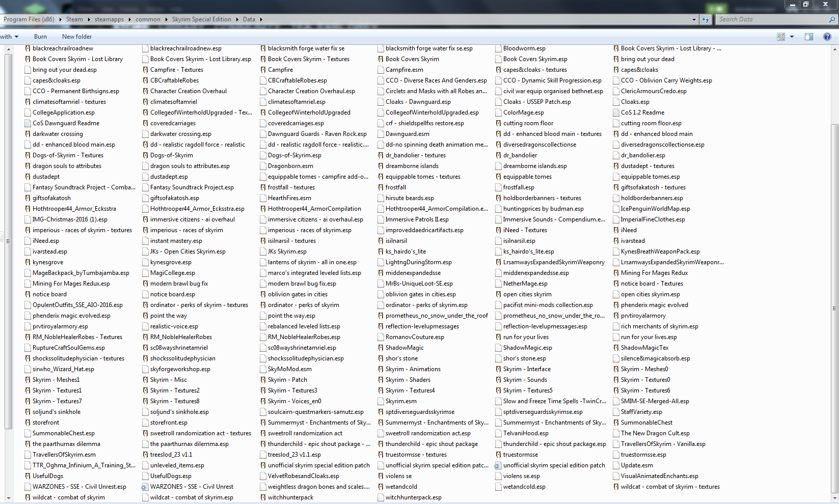This screenshot has width=839, height=504.
Task: Go to the common breadcrumb folder
Action: (x=148, y=19)
